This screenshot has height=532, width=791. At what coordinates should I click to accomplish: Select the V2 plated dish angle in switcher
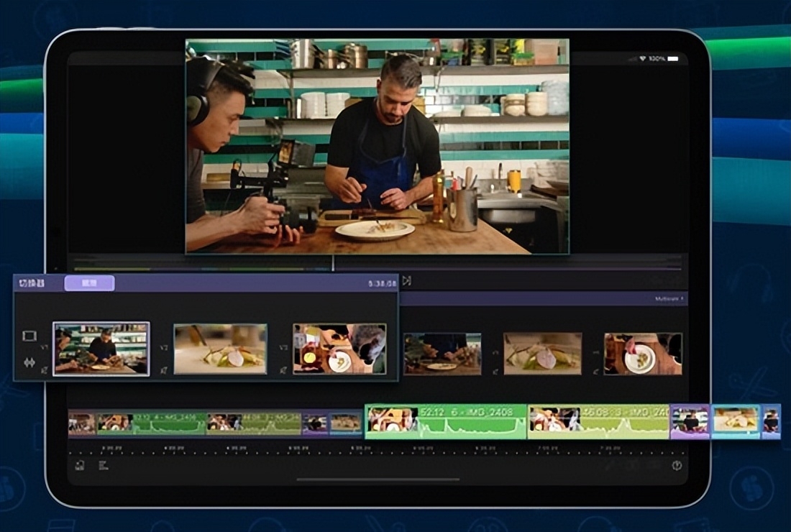[221, 349]
